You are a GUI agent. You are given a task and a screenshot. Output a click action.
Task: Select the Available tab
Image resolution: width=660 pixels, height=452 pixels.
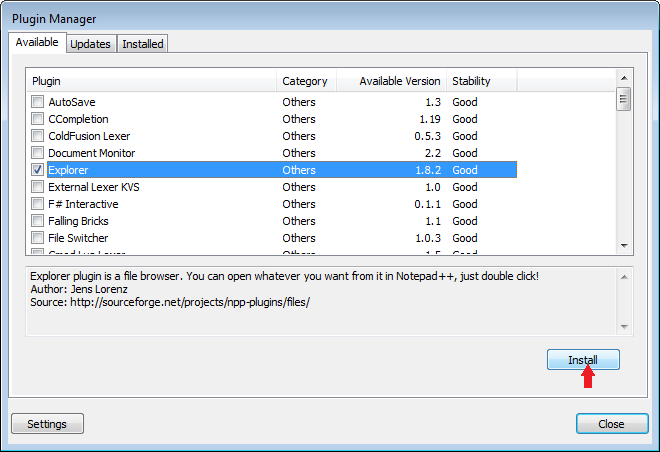point(38,43)
